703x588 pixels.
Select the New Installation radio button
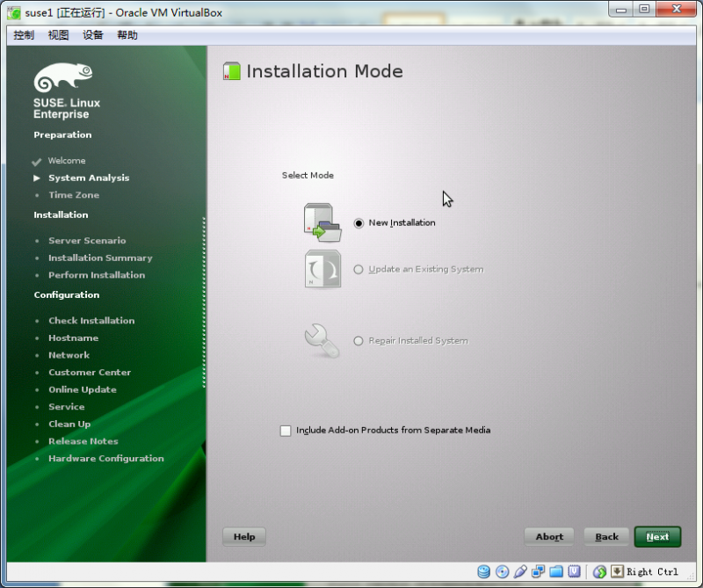[359, 222]
